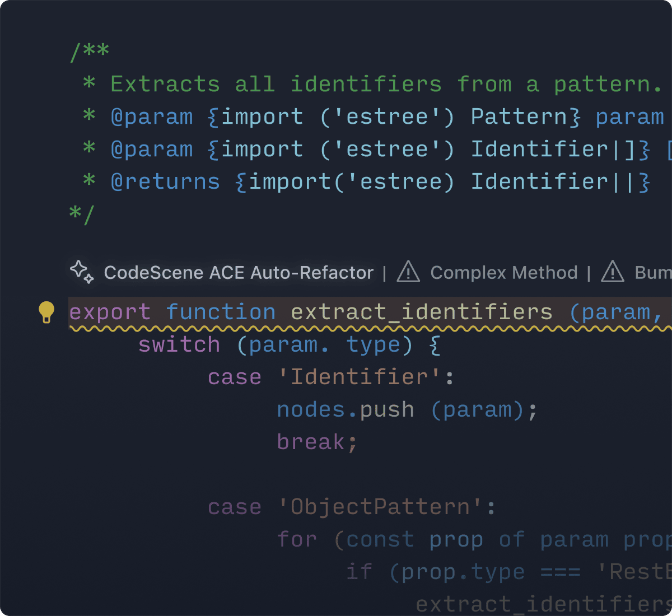Click the warning triangle after Complex Method
The height and width of the screenshot is (616, 672).
tap(613, 272)
